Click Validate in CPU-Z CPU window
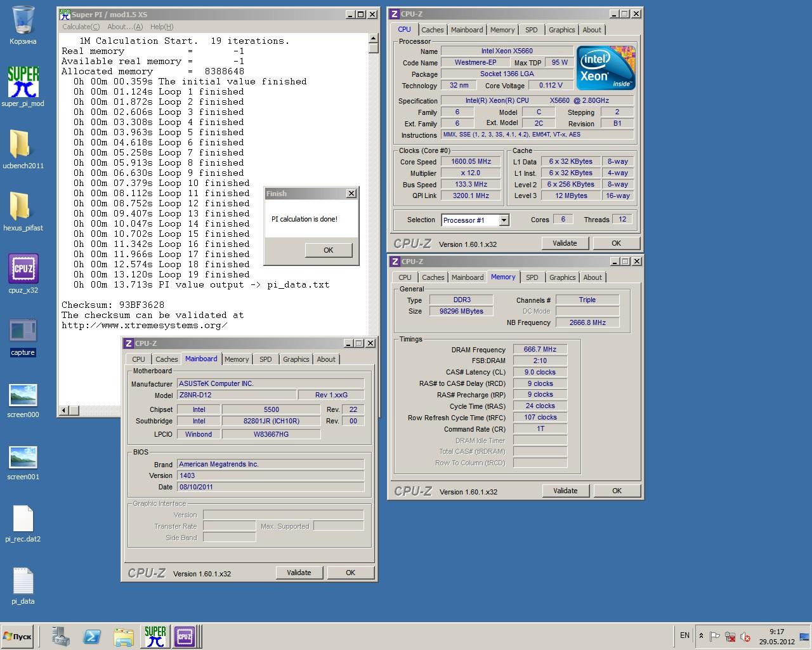Image resolution: width=812 pixels, height=650 pixels. tap(565, 243)
